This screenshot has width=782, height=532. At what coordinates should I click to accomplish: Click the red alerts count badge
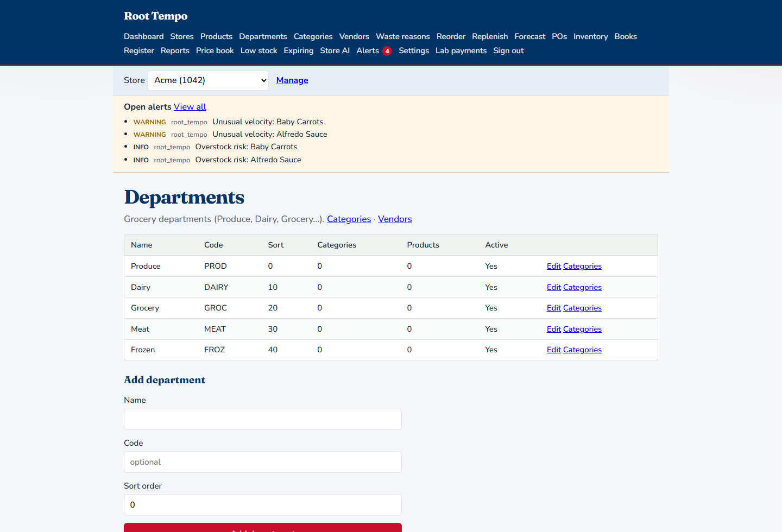point(387,51)
